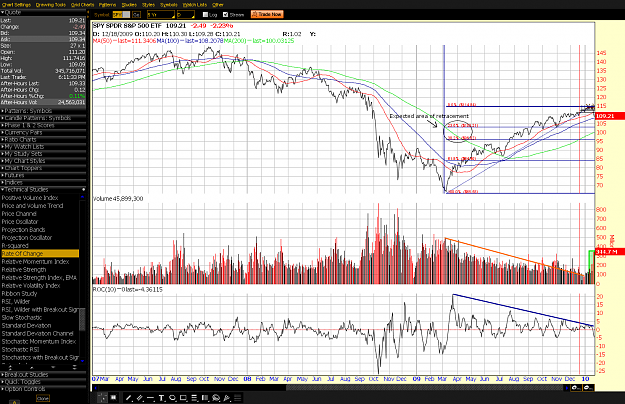The width and height of the screenshot is (625, 404).
Task: Click the blue scroll-left arrow under chart
Action: click(x=96, y=388)
